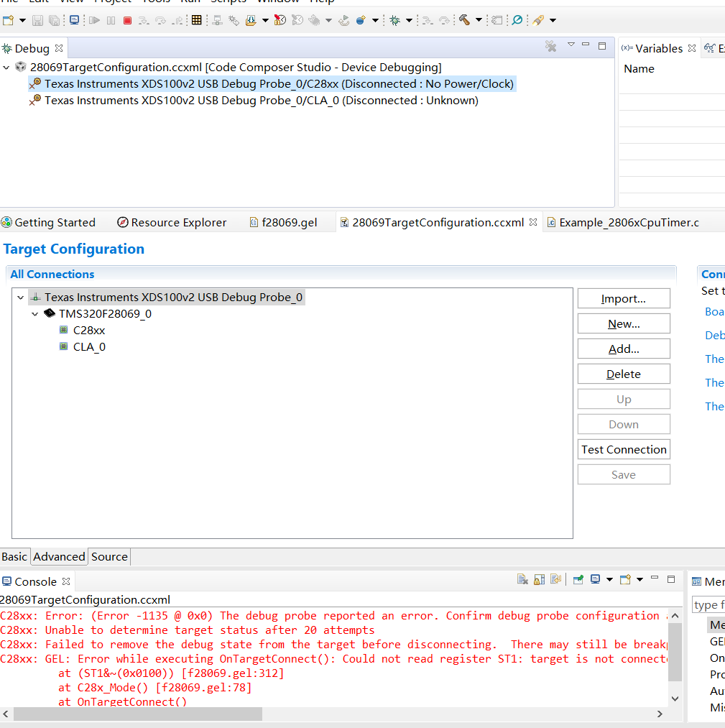Screen dimensions: 725x728
Task: Toggle Scroll Lock in the Console panel
Action: (539, 579)
